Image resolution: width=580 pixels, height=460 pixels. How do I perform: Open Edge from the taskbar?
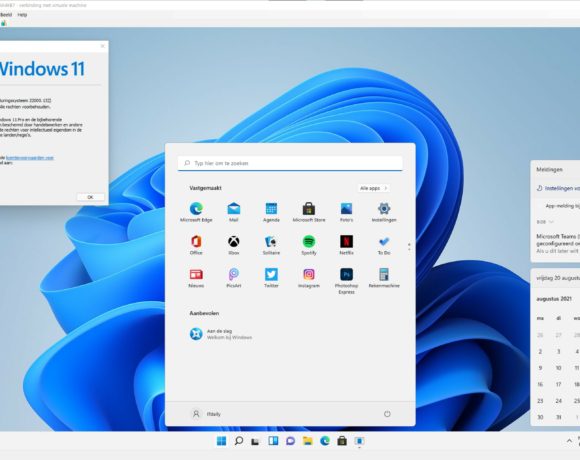325,441
